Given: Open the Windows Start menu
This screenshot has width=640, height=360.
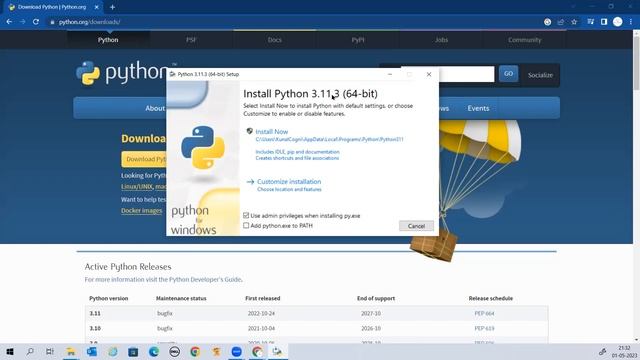Looking at the screenshot, I should coord(10,351).
